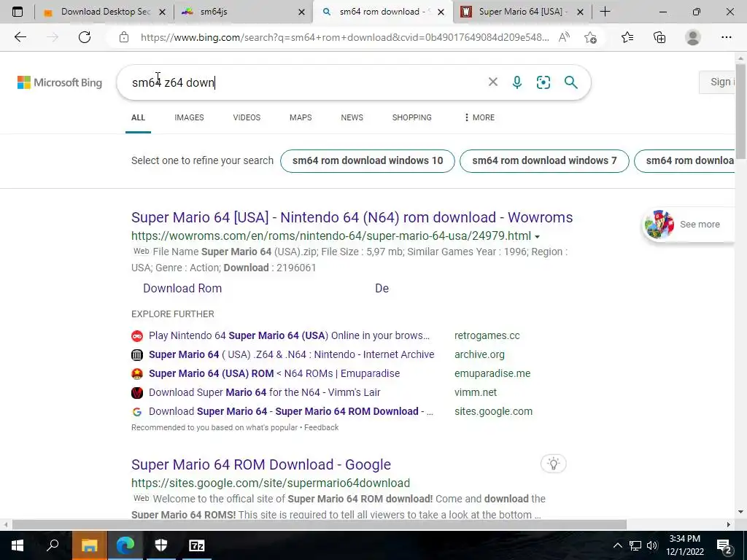Open taskbar search magnifier
The height and width of the screenshot is (560, 747).
[x=53, y=545]
